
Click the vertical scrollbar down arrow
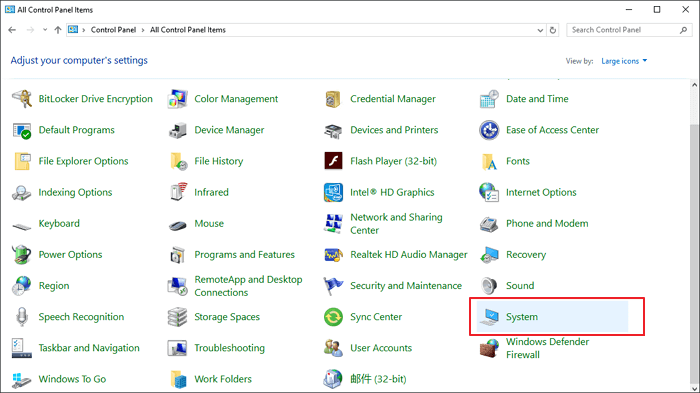point(694,388)
